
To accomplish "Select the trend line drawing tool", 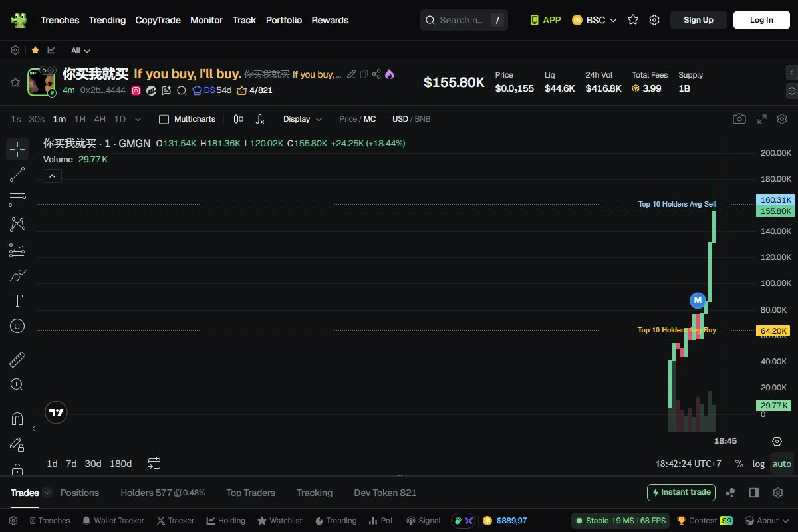I will point(17,174).
